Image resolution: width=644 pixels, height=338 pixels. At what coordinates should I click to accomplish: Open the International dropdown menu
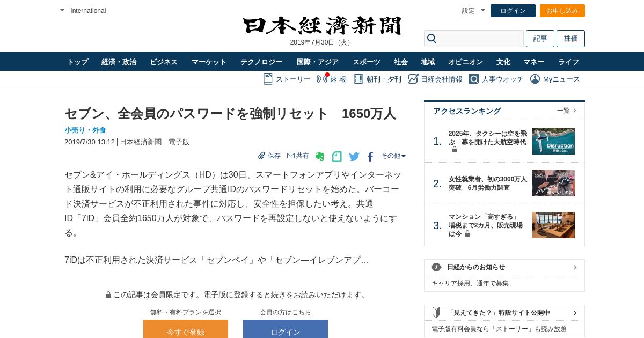(x=83, y=11)
